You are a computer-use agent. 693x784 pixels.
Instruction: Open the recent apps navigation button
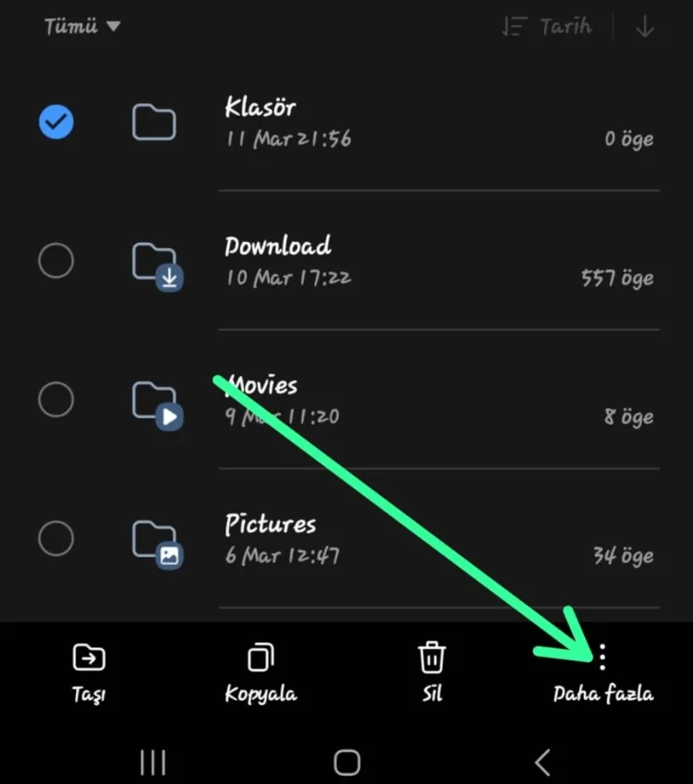click(152, 763)
